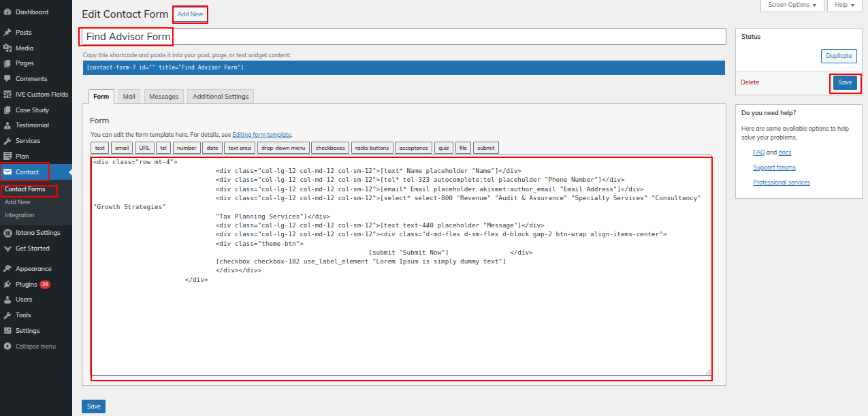The height and width of the screenshot is (416, 868).
Task: Insert a drop-down menu form tag
Action: (283, 148)
